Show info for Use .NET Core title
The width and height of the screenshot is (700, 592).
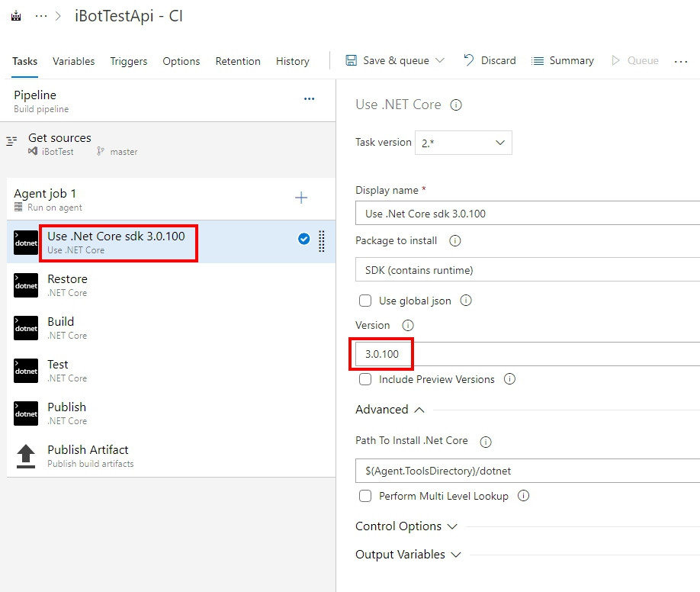456,105
